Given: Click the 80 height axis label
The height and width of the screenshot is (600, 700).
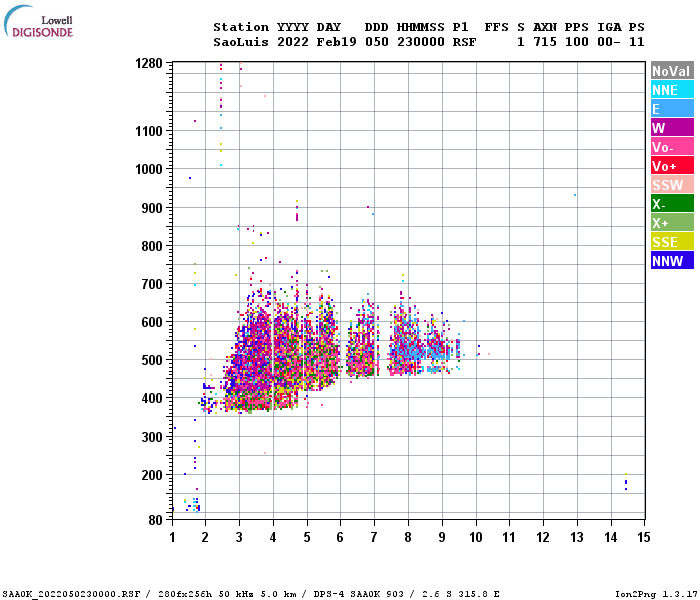Looking at the screenshot, I should 156,520.
